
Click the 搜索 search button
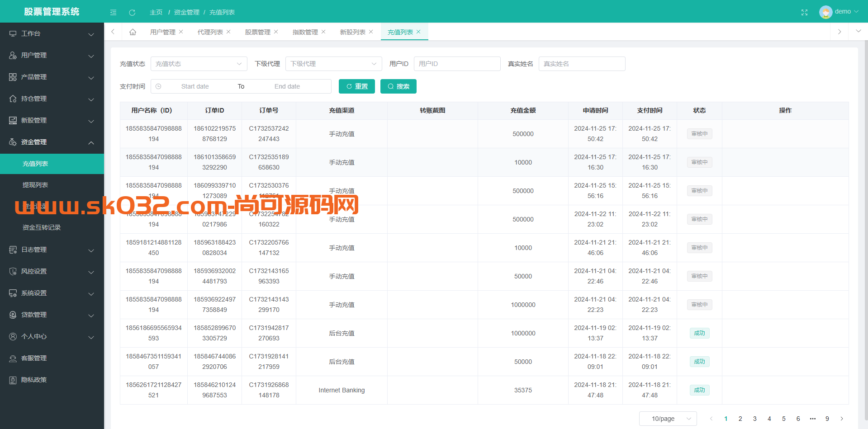398,86
